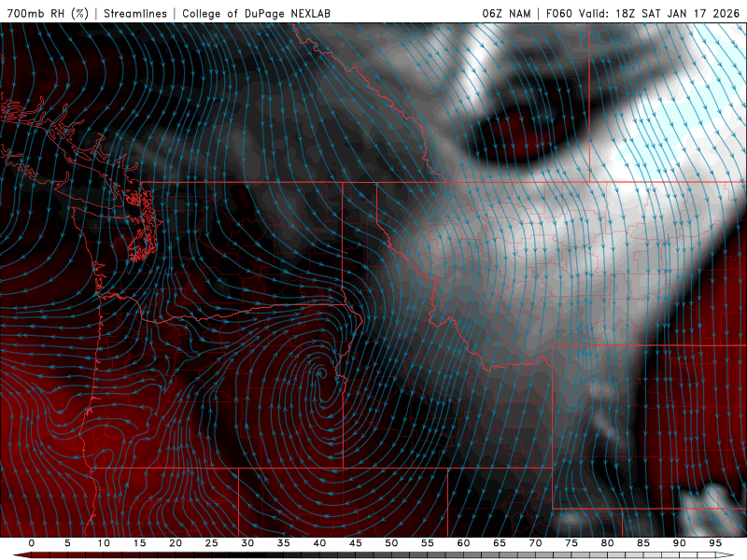
Task: Click the "85" value on the color scale
Action: tap(643, 543)
